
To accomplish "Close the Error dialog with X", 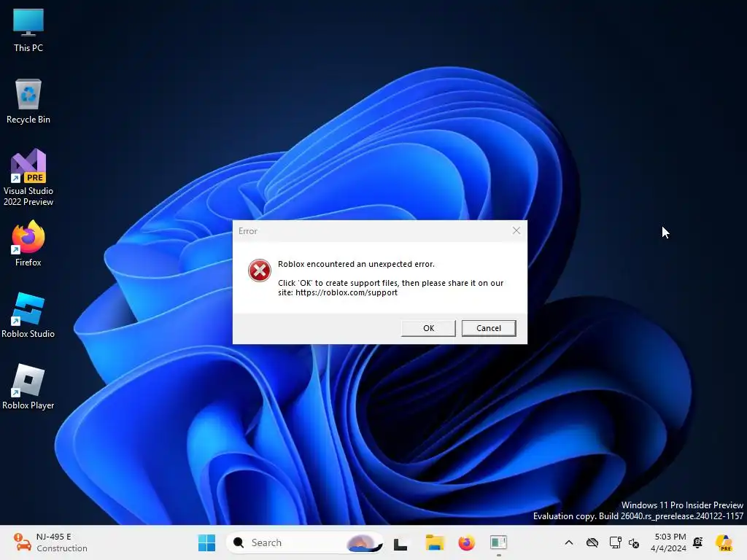I will 516,230.
